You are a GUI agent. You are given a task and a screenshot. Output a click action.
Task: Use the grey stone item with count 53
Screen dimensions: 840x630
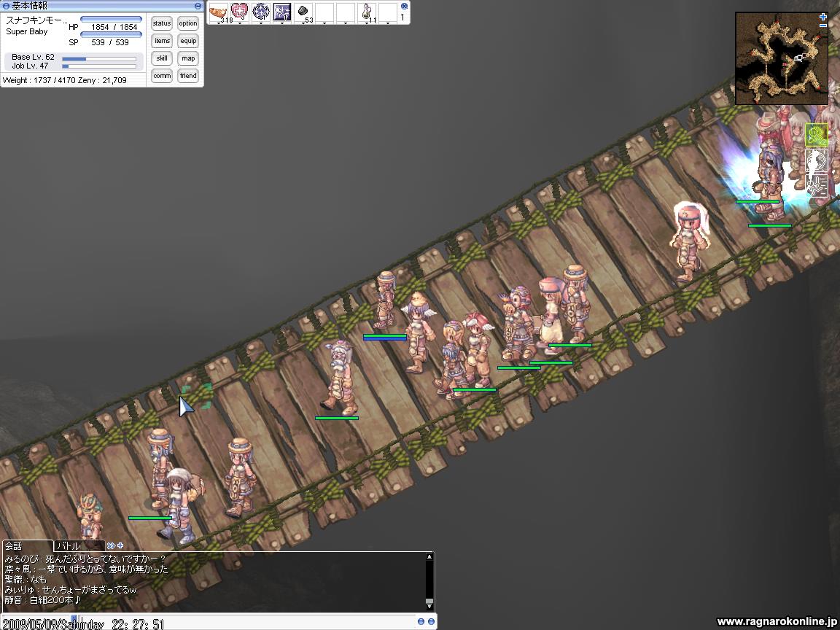pos(304,12)
